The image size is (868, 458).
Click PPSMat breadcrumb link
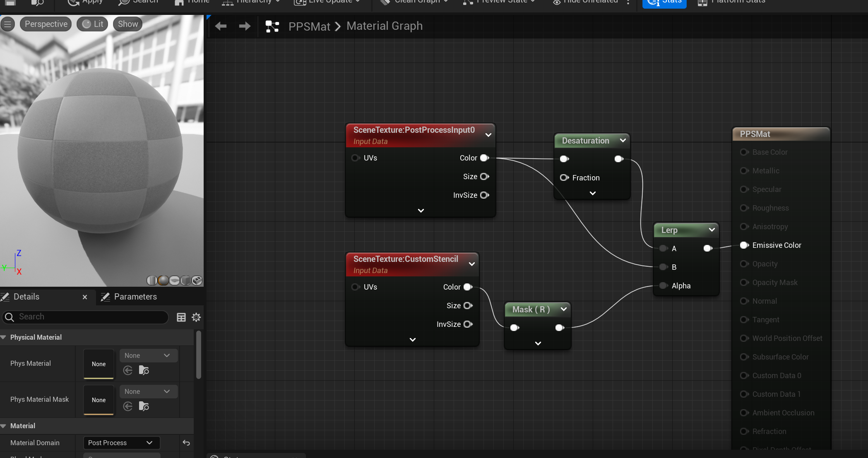(x=309, y=26)
